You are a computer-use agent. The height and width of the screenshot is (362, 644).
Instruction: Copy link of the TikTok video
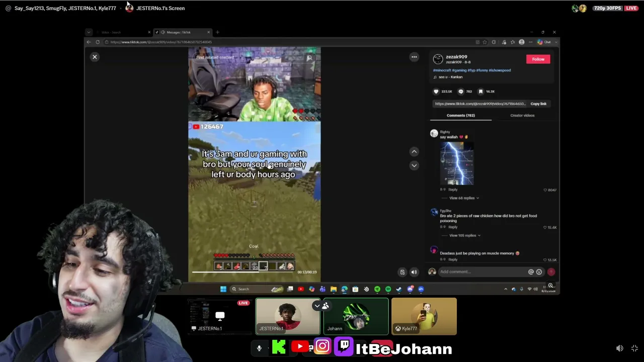[538, 104]
